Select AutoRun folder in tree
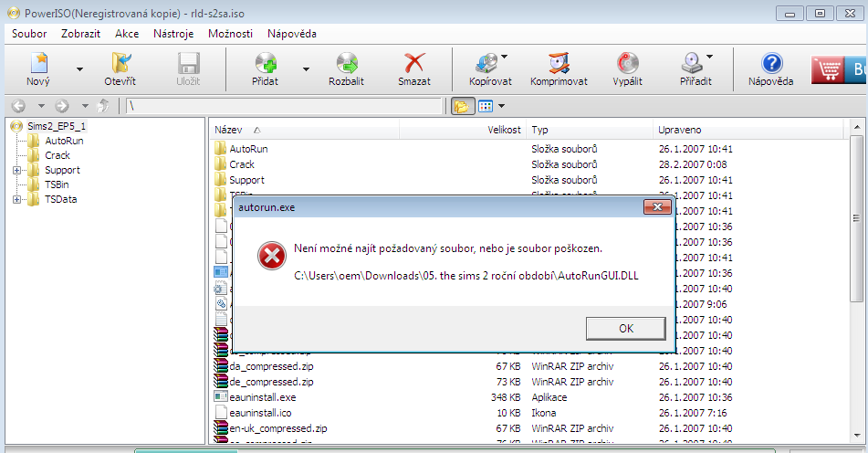868x453 pixels. point(64,141)
